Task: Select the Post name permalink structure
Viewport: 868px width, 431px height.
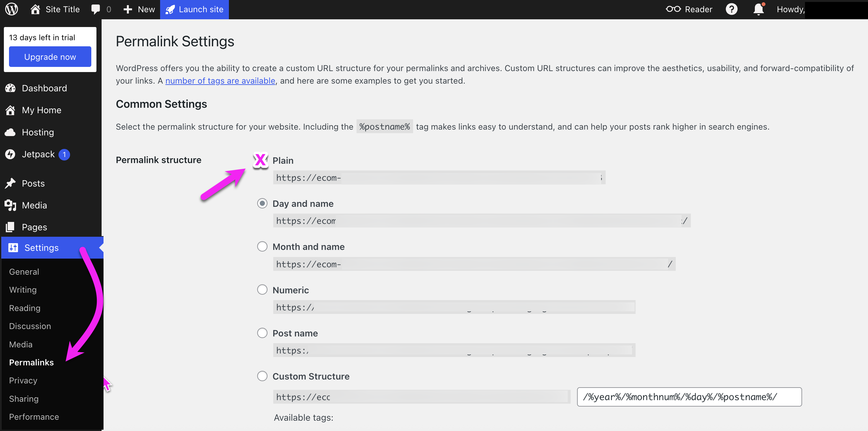Action: pos(262,333)
